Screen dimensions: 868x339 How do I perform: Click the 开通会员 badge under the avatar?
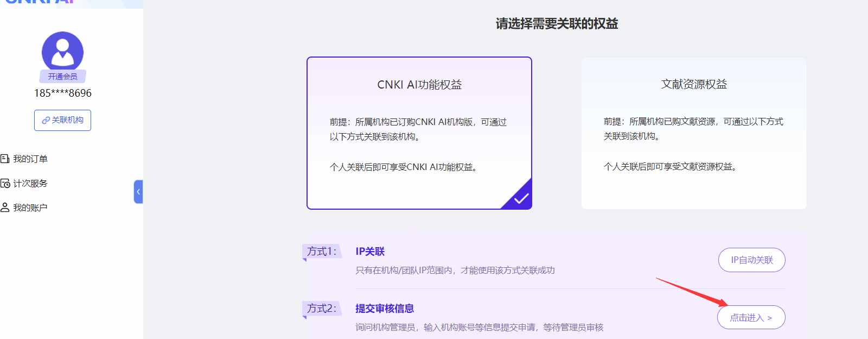(x=62, y=77)
